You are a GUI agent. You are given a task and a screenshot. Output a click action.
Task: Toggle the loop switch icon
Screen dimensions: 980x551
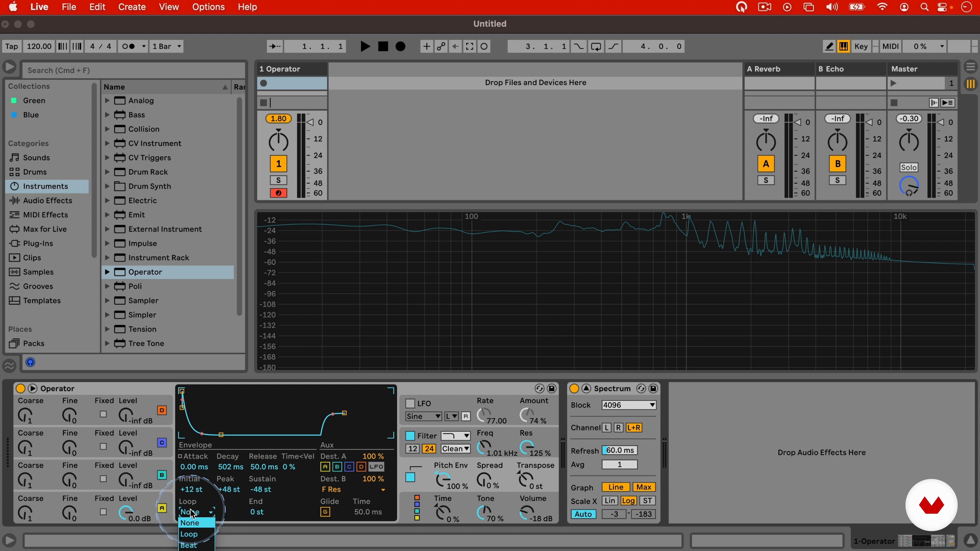pyautogui.click(x=596, y=46)
